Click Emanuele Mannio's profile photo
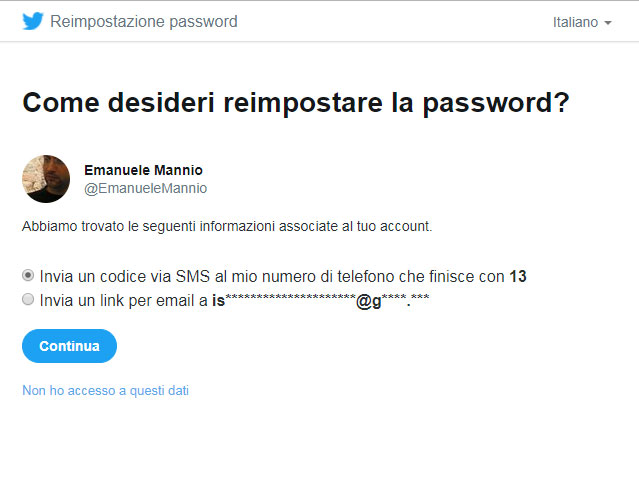 click(x=46, y=179)
